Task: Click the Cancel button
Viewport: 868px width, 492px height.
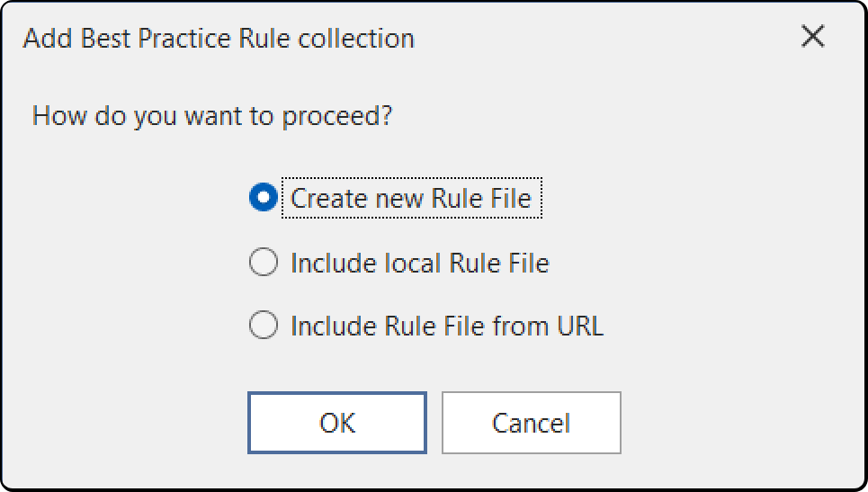Action: pos(532,423)
